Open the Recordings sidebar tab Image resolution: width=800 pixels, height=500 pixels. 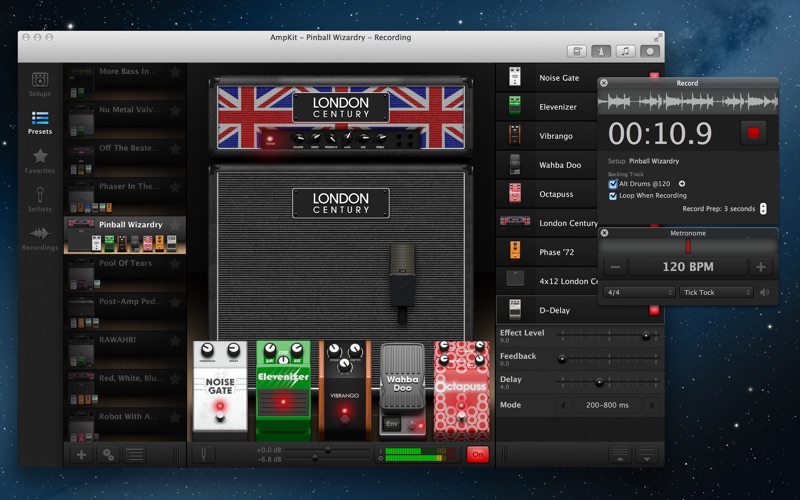point(40,238)
